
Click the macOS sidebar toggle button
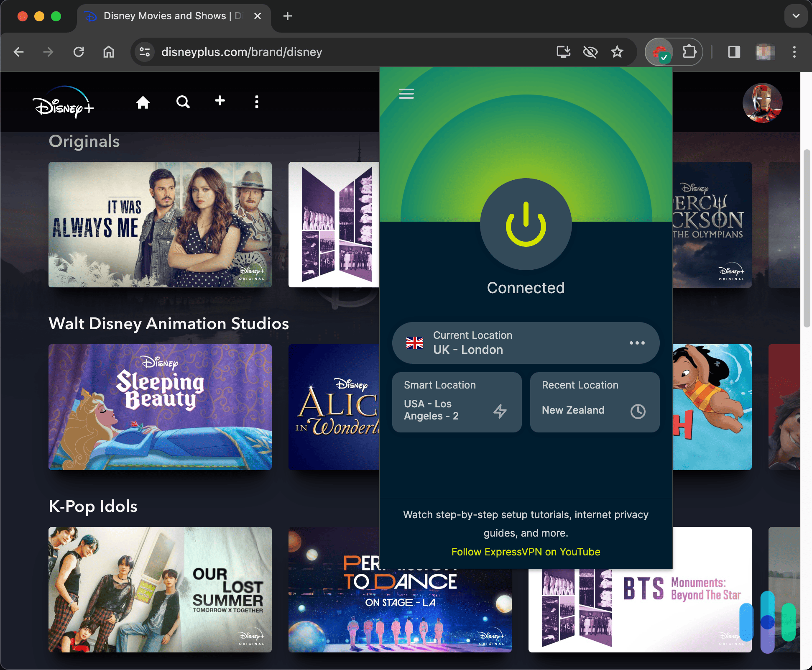[734, 52]
